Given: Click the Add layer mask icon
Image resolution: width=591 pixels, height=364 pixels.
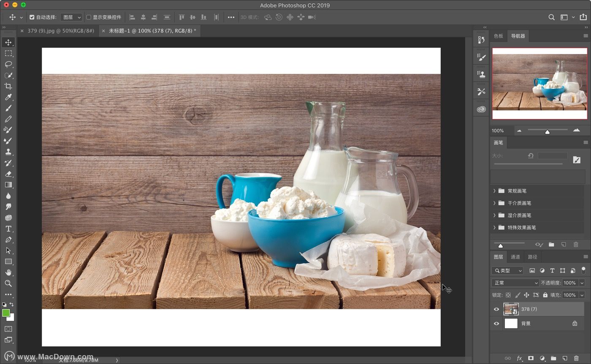Looking at the screenshot, I should (x=531, y=358).
